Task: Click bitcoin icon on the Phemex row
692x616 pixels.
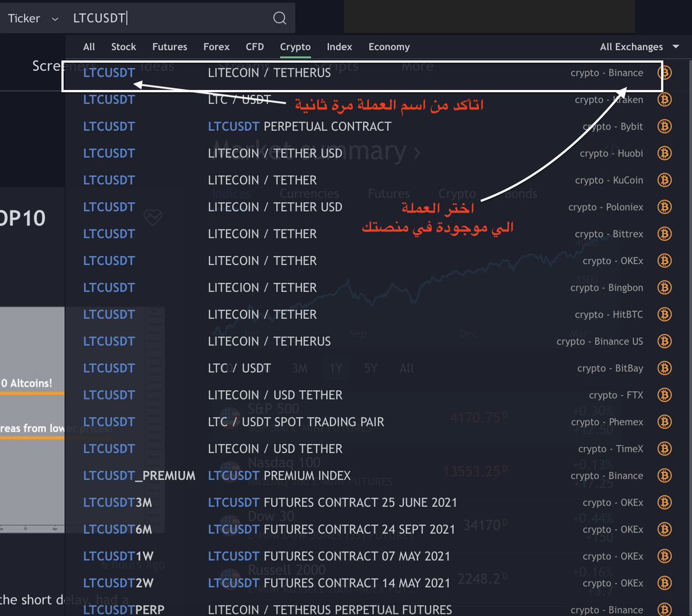Action: coord(664,422)
